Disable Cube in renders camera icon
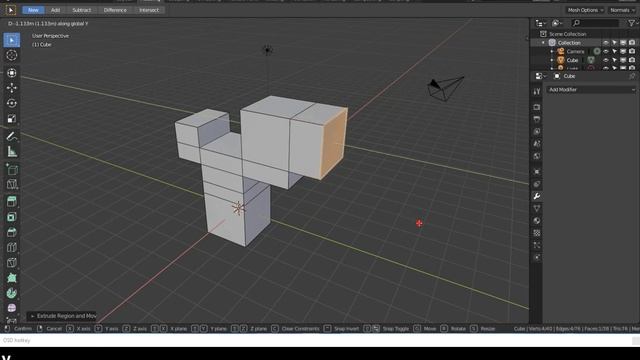Viewport: 640px width, 360px height. coord(632,60)
